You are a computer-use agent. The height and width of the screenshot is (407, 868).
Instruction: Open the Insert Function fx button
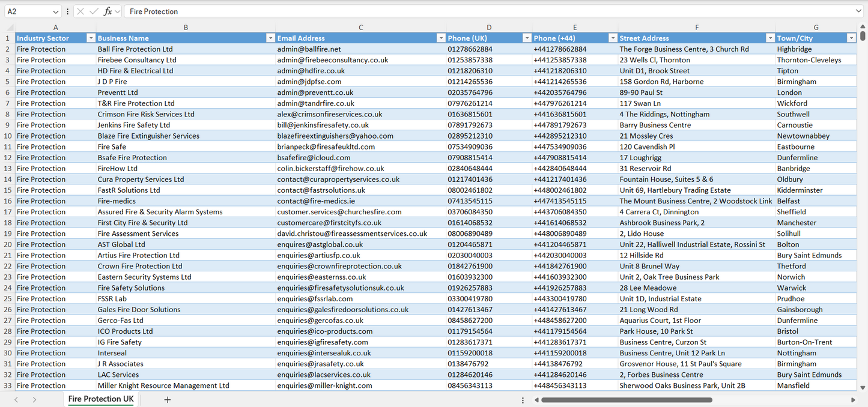click(108, 11)
